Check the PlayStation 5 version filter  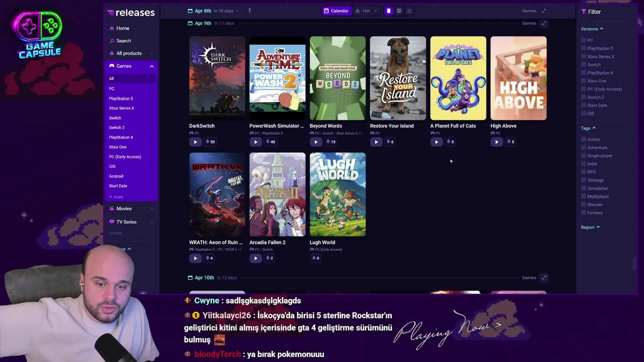click(584, 48)
